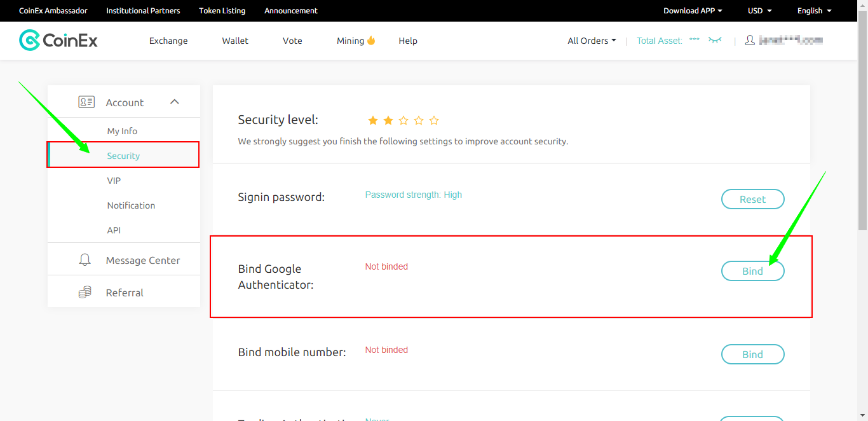Toggle total asset visibility eye icon
Image resolution: width=868 pixels, height=421 pixels.
point(715,40)
